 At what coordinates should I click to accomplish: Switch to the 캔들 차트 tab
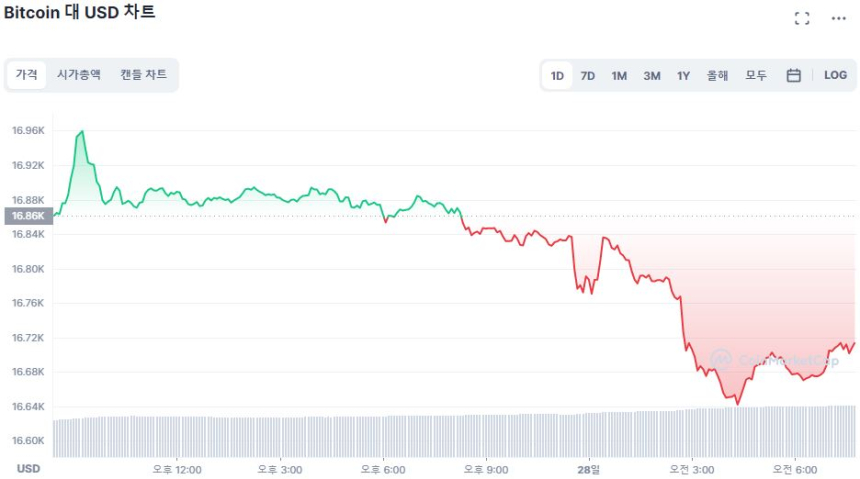(143, 75)
